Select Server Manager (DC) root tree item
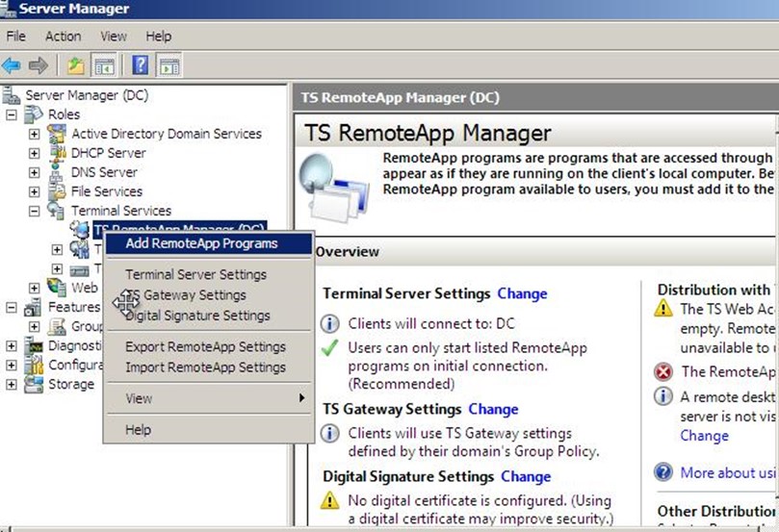Image resolution: width=779 pixels, height=532 pixels. pyautogui.click(x=87, y=95)
